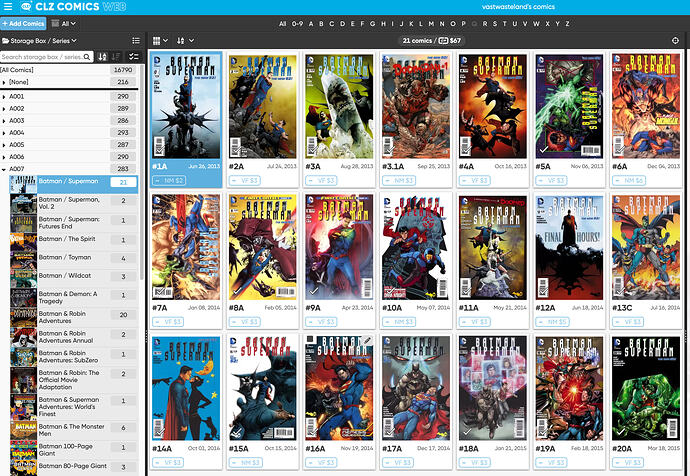Click the NM $2 badge for #1A

point(169,180)
